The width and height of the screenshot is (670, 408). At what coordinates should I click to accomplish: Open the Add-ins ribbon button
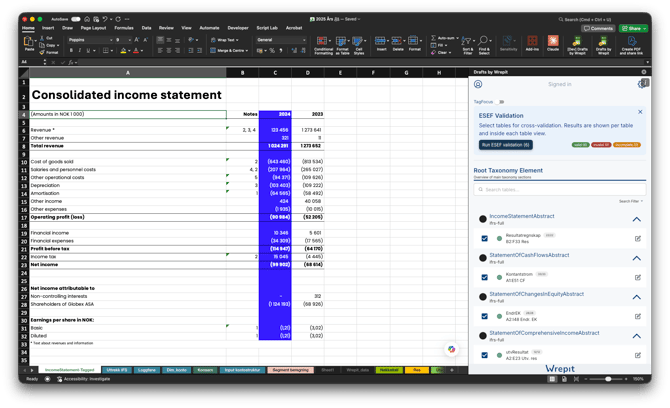click(x=532, y=43)
